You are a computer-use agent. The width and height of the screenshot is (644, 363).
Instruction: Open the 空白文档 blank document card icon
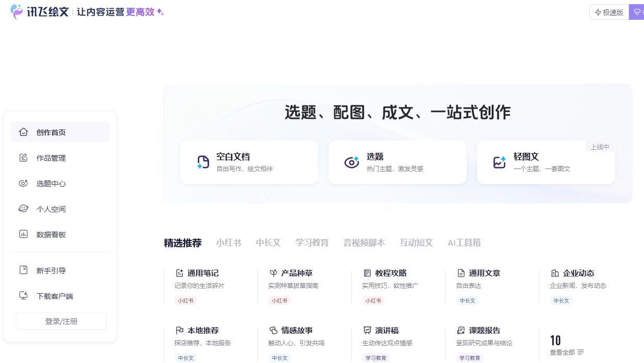pyautogui.click(x=203, y=162)
